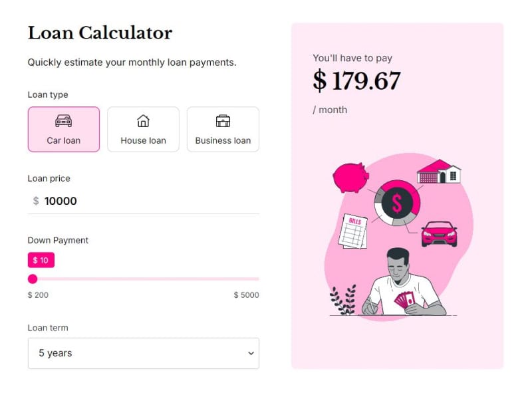Change the 5 years loan term selection

(143, 353)
